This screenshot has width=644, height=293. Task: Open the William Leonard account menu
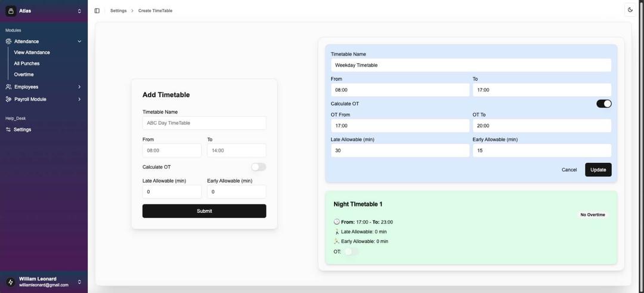[x=79, y=282]
